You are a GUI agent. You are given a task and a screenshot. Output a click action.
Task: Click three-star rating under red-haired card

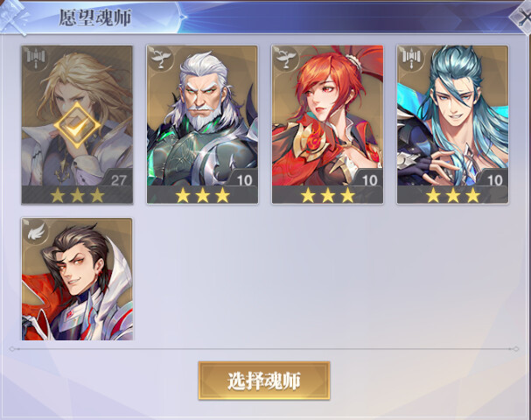point(328,195)
